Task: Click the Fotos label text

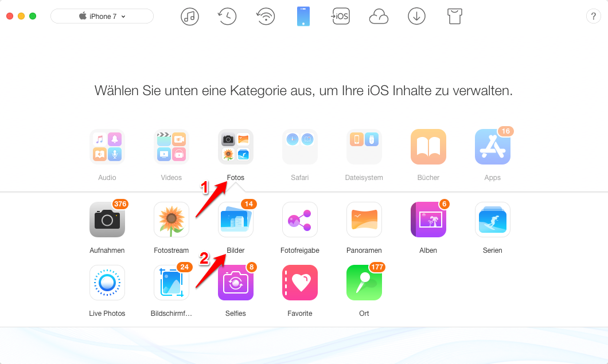Action: (x=236, y=178)
